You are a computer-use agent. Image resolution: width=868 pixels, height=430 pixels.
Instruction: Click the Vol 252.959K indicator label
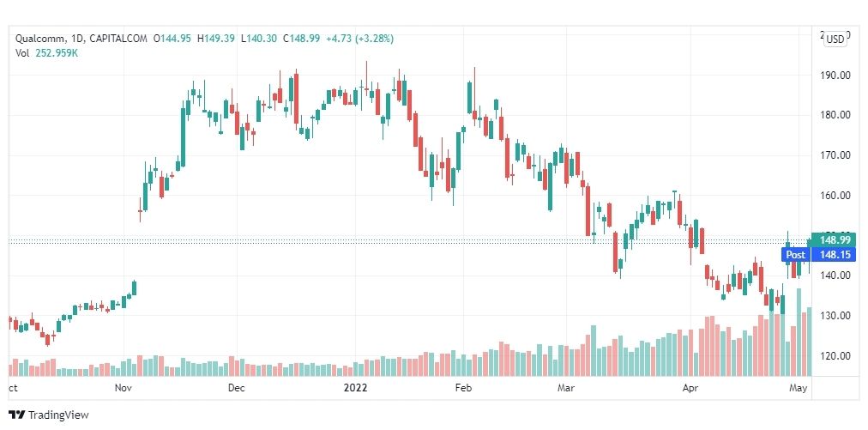point(46,53)
